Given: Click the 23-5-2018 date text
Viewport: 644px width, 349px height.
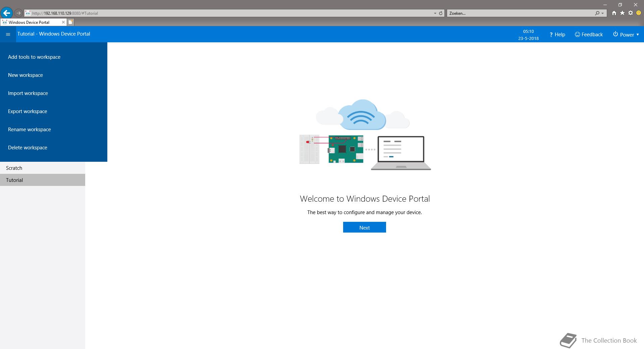Looking at the screenshot, I should pyautogui.click(x=528, y=38).
